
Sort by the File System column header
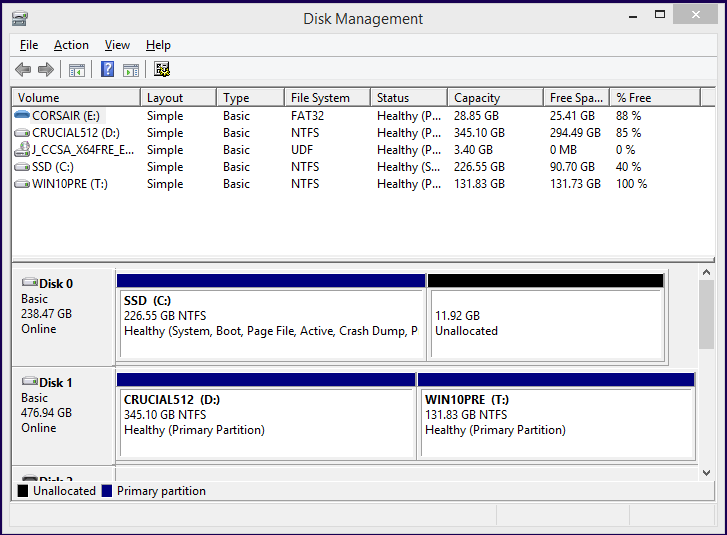click(327, 98)
